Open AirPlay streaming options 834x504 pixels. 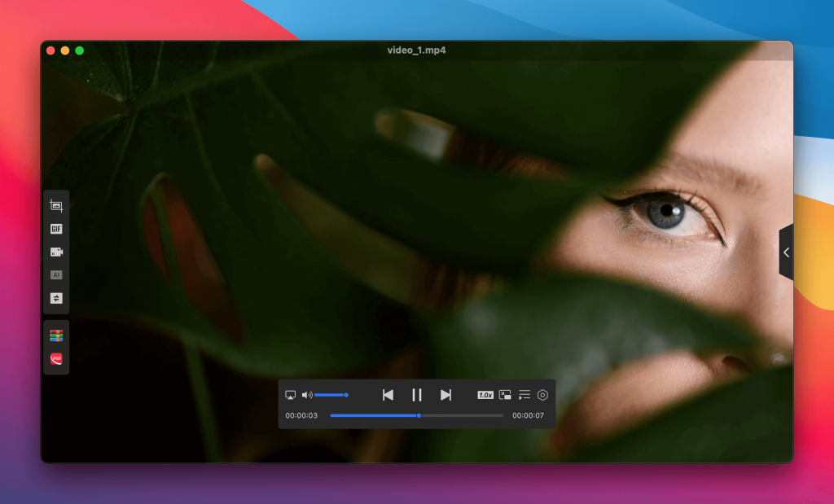click(290, 395)
